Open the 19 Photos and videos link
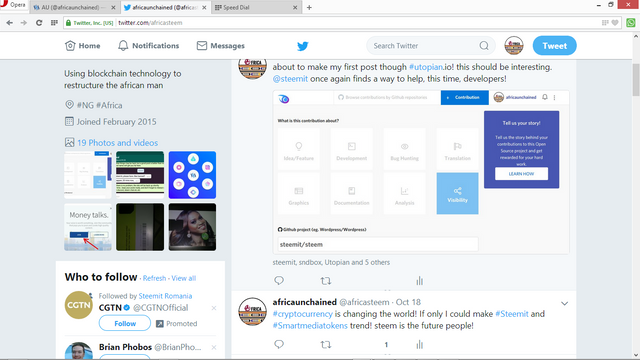The height and width of the screenshot is (360, 640). point(117,143)
